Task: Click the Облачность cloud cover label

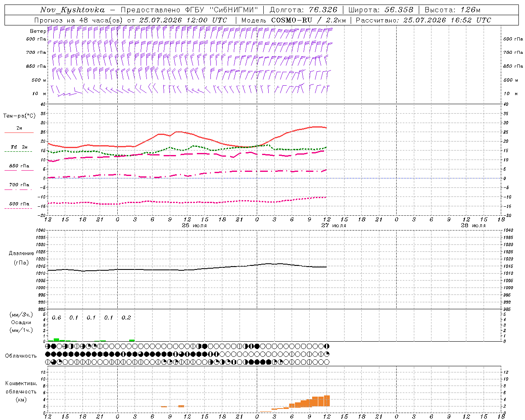Action: point(21,356)
